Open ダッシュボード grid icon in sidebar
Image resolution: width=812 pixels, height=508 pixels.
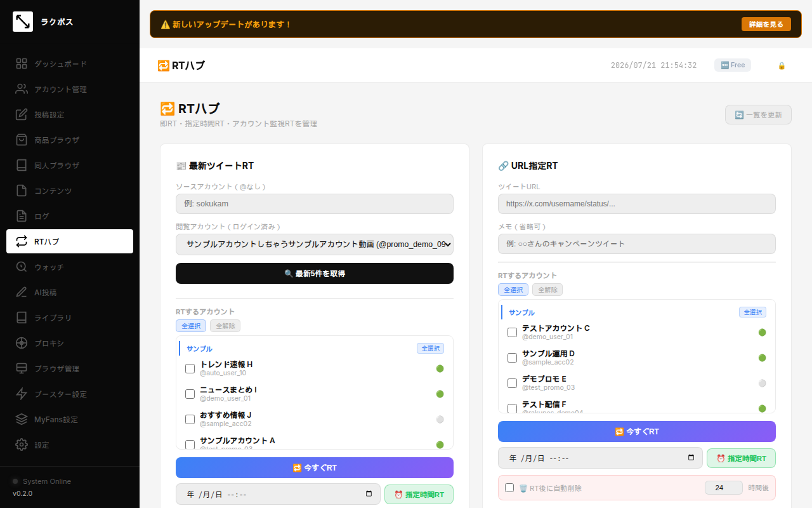tap(22, 63)
